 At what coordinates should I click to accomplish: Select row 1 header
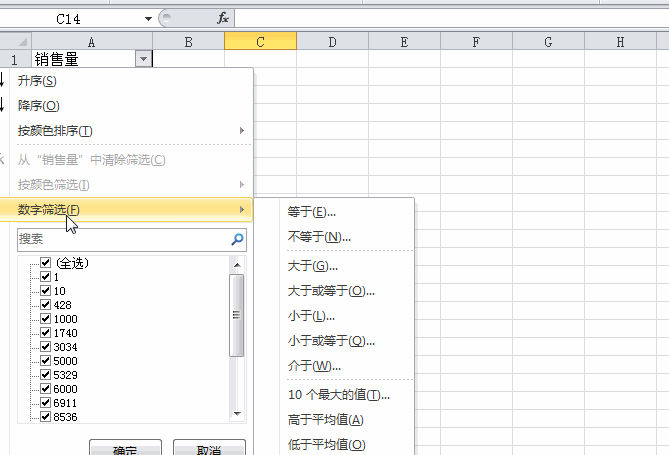click(x=15, y=59)
